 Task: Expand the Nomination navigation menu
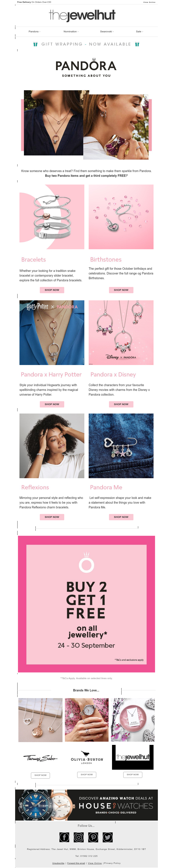71,32
